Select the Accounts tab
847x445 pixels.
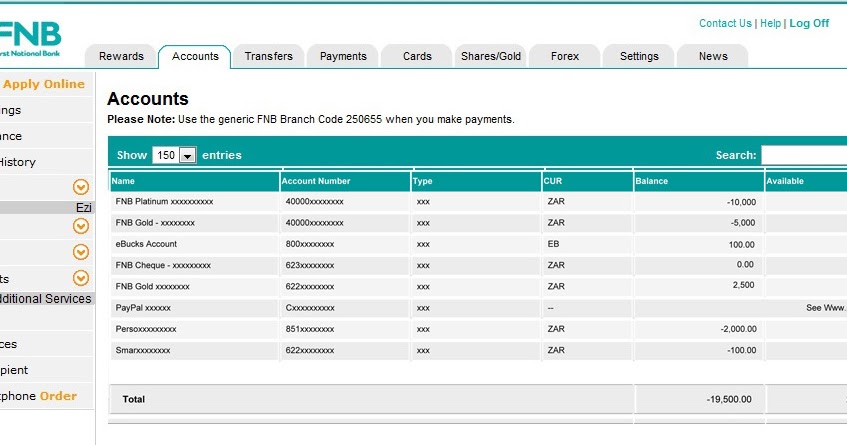195,56
